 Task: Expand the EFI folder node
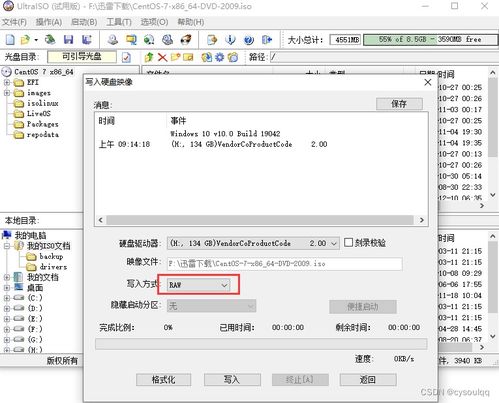pos(7,82)
